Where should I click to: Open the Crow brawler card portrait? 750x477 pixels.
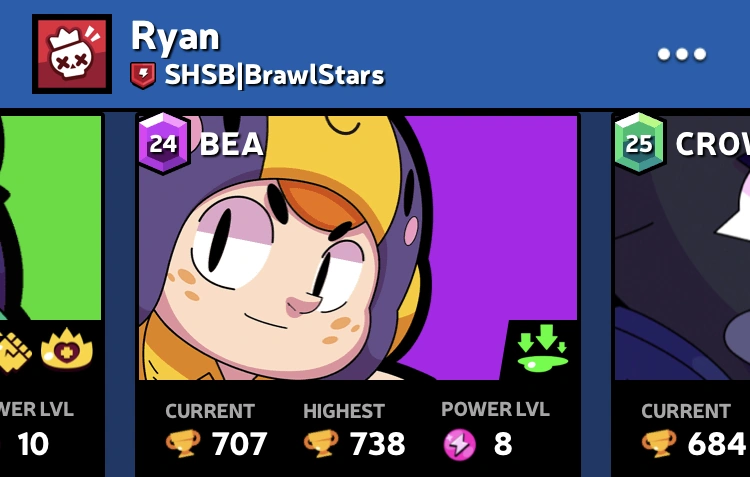coord(682,248)
